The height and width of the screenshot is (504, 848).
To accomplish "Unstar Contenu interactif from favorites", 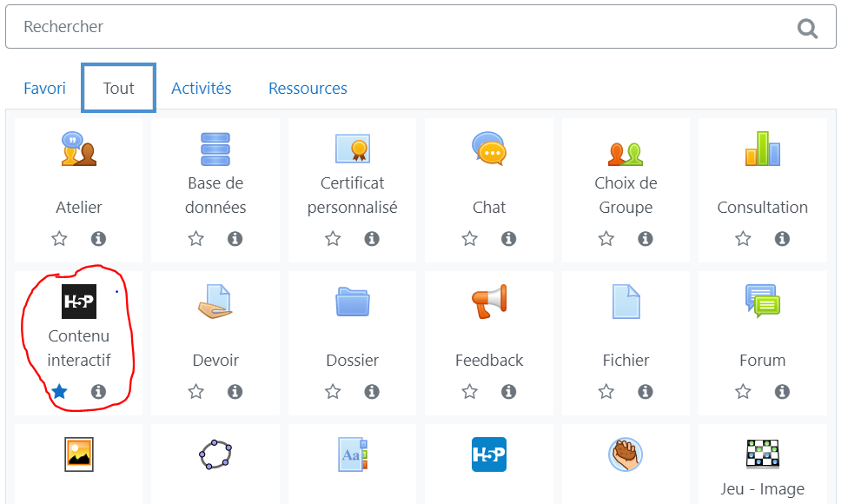I will (x=59, y=391).
